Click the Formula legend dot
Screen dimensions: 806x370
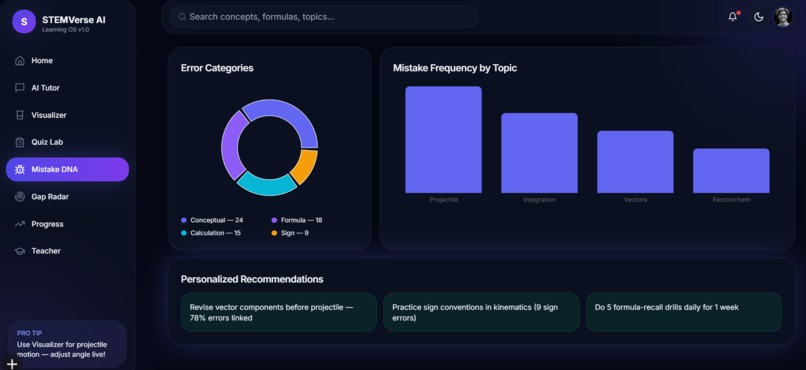[274, 220]
